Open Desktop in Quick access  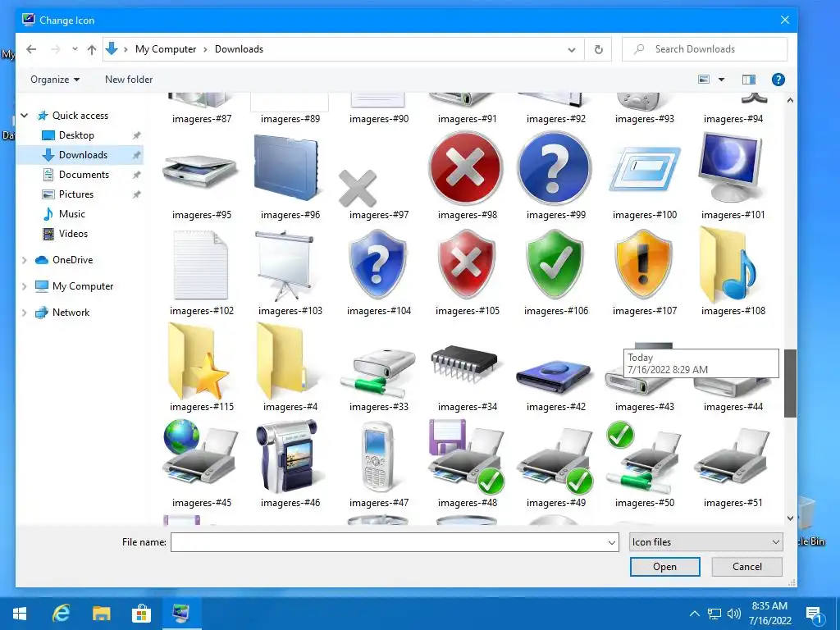tap(76, 135)
